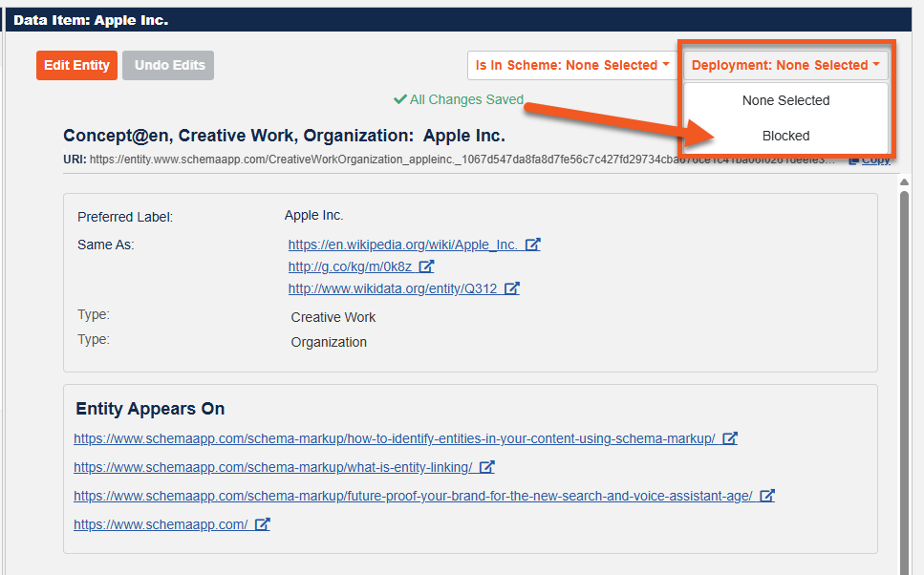The image size is (924, 575).
Task: Open the how-to-identify-entities schema-markup link
Action: (395, 439)
